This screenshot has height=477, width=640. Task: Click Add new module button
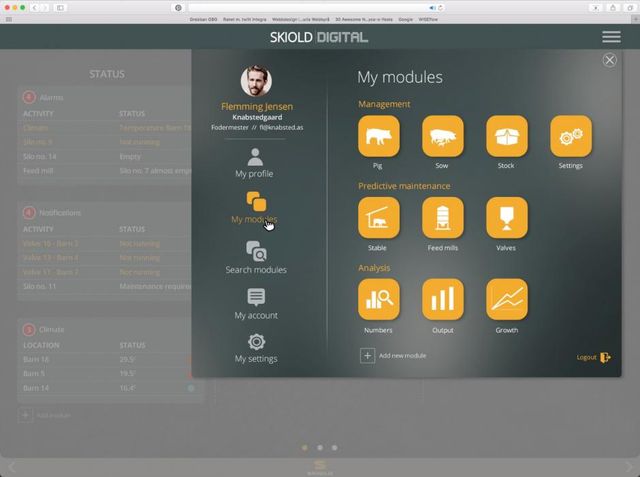393,355
